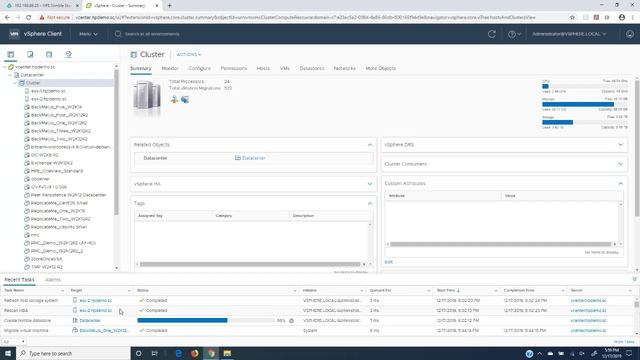Switch to the Monitor tab
Viewport: 640px width, 360px height.
[170, 69]
